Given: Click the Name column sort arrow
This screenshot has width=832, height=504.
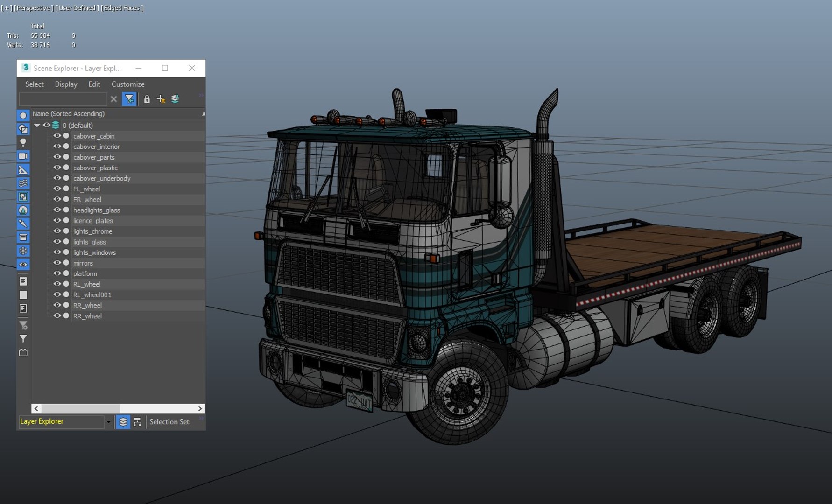Looking at the screenshot, I should click(203, 114).
